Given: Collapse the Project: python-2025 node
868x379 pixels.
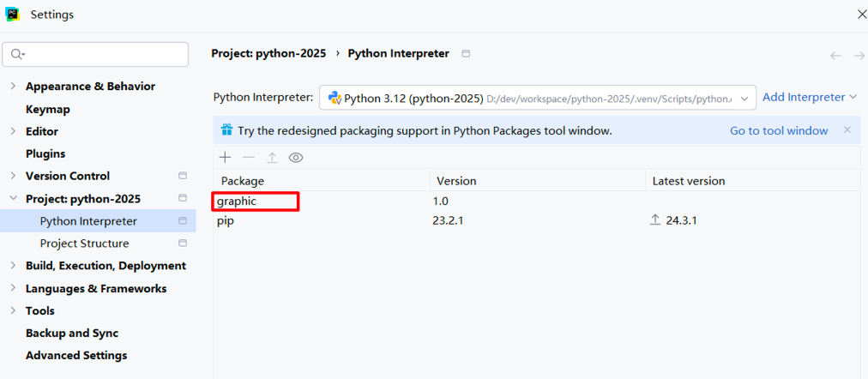Looking at the screenshot, I should pyautogui.click(x=13, y=199).
